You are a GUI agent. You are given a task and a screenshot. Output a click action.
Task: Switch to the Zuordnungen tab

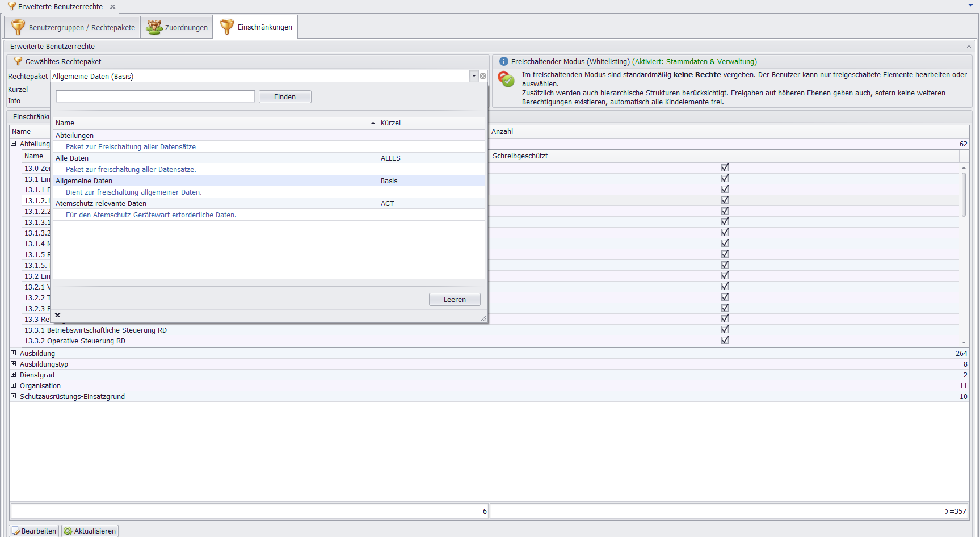tap(177, 27)
